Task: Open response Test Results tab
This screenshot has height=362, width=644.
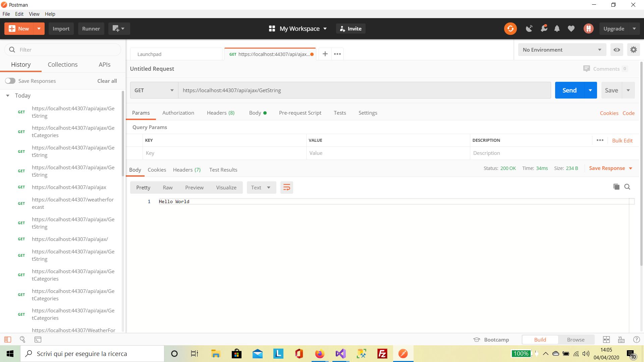Action: (223, 170)
